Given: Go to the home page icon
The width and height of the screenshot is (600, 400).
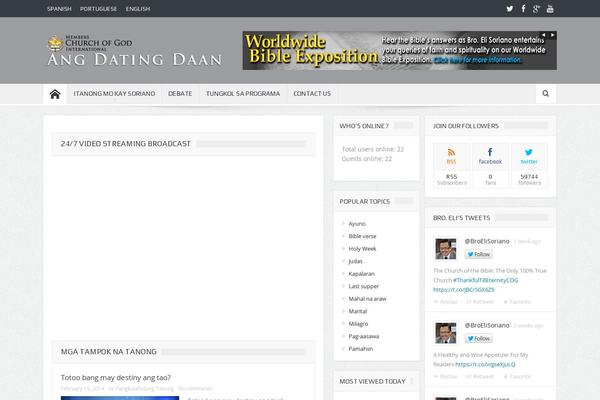Looking at the screenshot, I should pos(55,94).
